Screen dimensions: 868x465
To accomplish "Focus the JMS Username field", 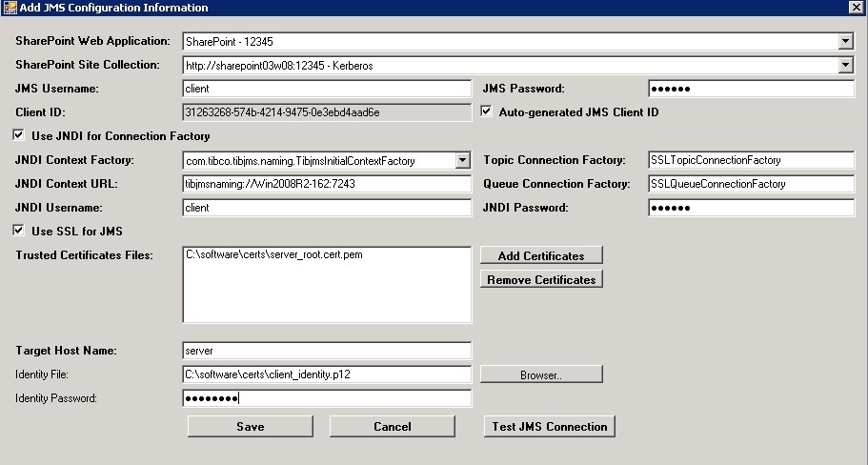I will [326, 89].
